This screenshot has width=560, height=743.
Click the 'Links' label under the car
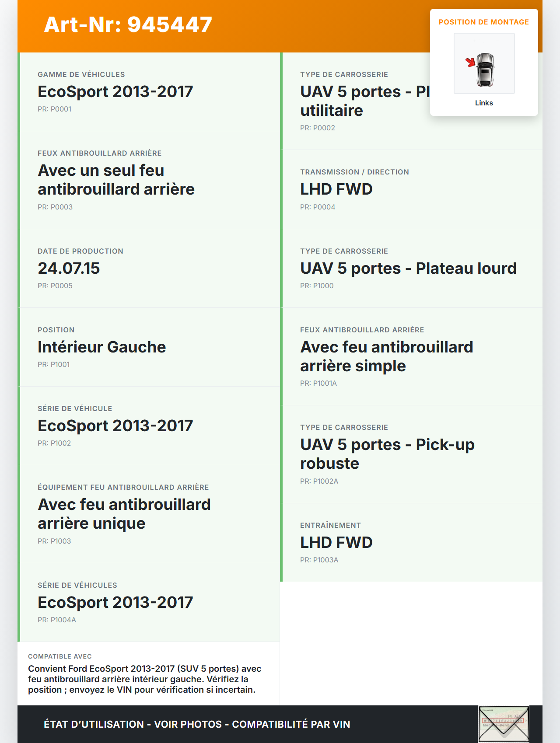pyautogui.click(x=484, y=103)
